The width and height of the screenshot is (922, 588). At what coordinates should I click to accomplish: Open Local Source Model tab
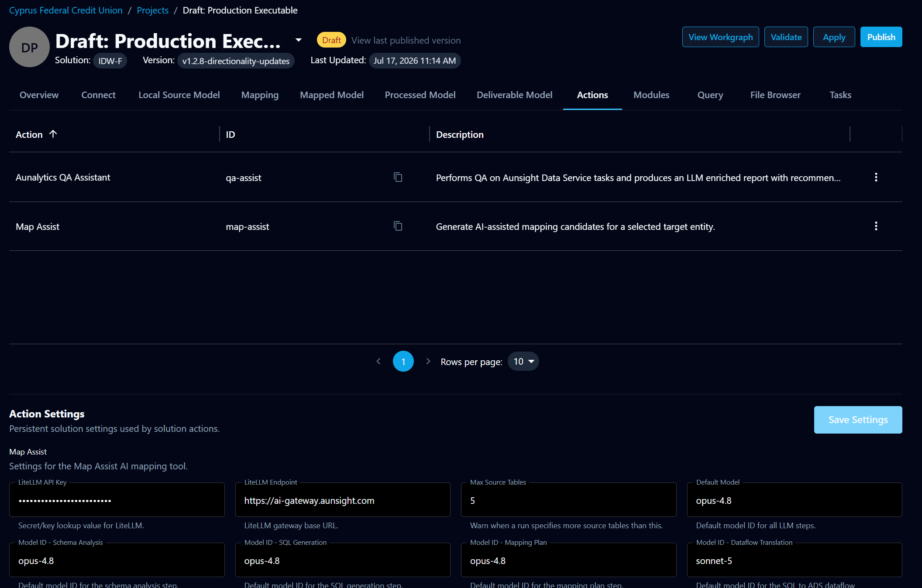tap(179, 95)
